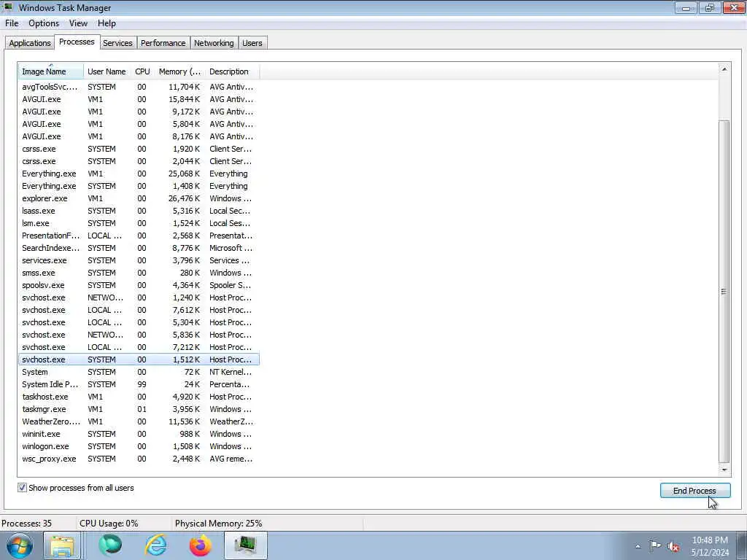Select the wsc_proxy.exe process
747x560 pixels.
pyautogui.click(x=139, y=459)
